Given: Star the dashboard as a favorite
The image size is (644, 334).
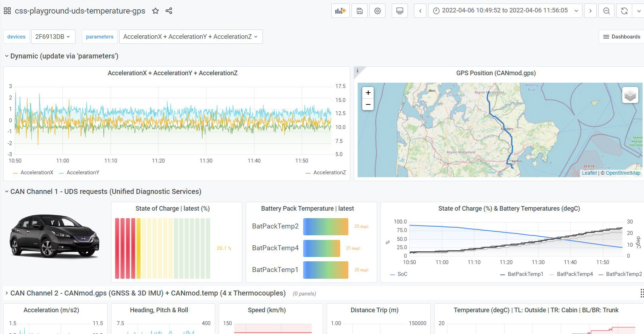Looking at the screenshot, I should [155, 11].
